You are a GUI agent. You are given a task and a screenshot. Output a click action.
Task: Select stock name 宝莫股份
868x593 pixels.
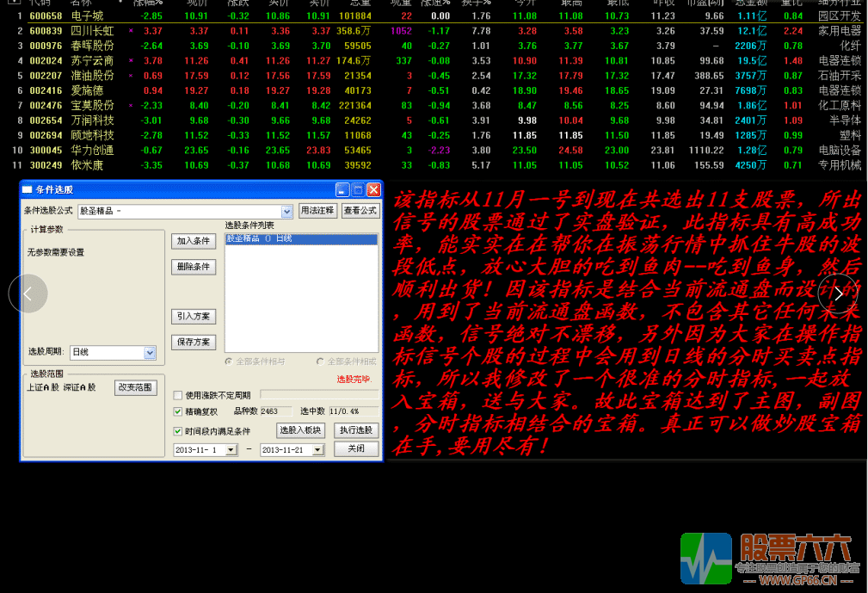[92, 106]
